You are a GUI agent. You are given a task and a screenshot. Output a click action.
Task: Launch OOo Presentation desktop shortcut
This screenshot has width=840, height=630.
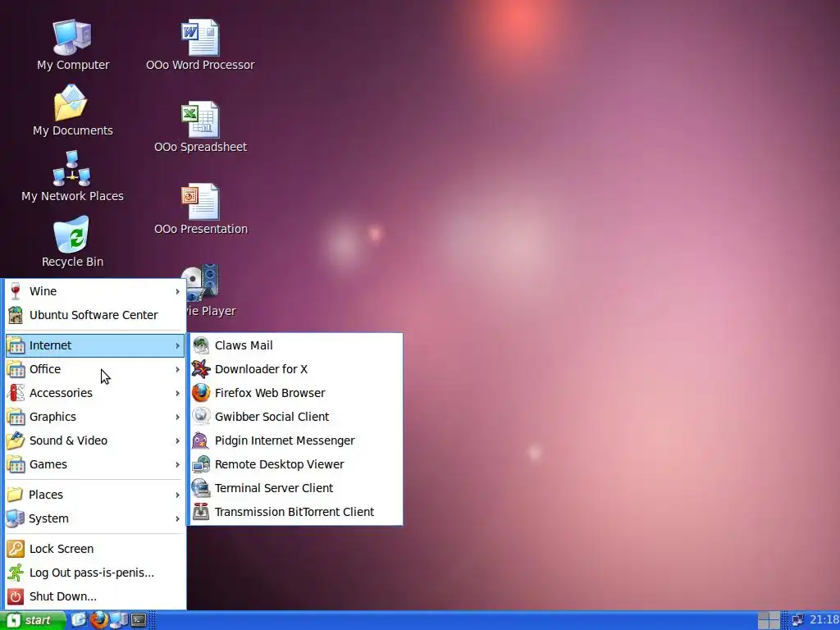click(200, 209)
